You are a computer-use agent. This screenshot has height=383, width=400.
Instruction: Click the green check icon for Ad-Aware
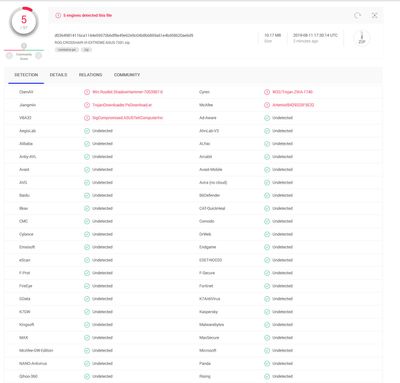pyautogui.click(x=267, y=118)
